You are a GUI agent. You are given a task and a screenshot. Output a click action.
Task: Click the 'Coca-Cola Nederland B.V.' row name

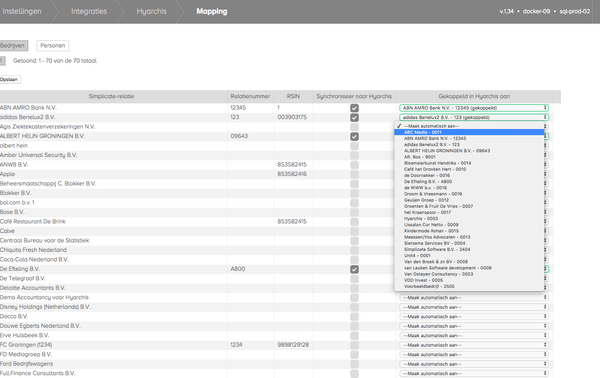click(x=34, y=259)
